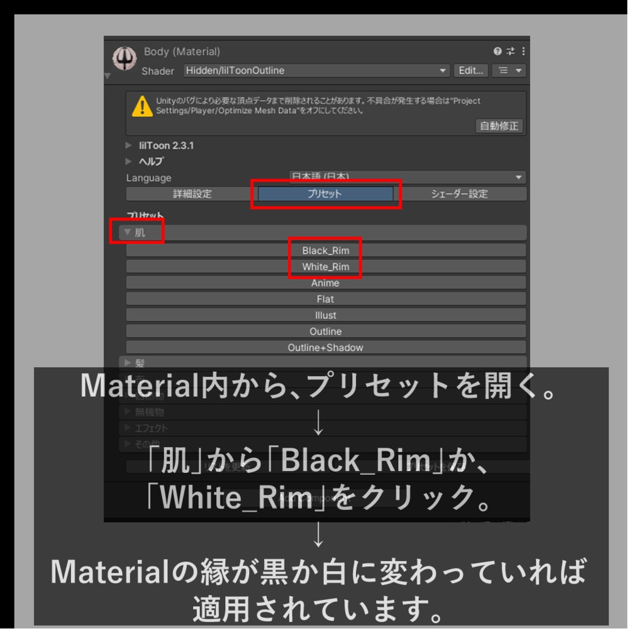This screenshot has height=644, width=644.
Task: Switch to the 詳細設定 tab
Action: coord(192,194)
